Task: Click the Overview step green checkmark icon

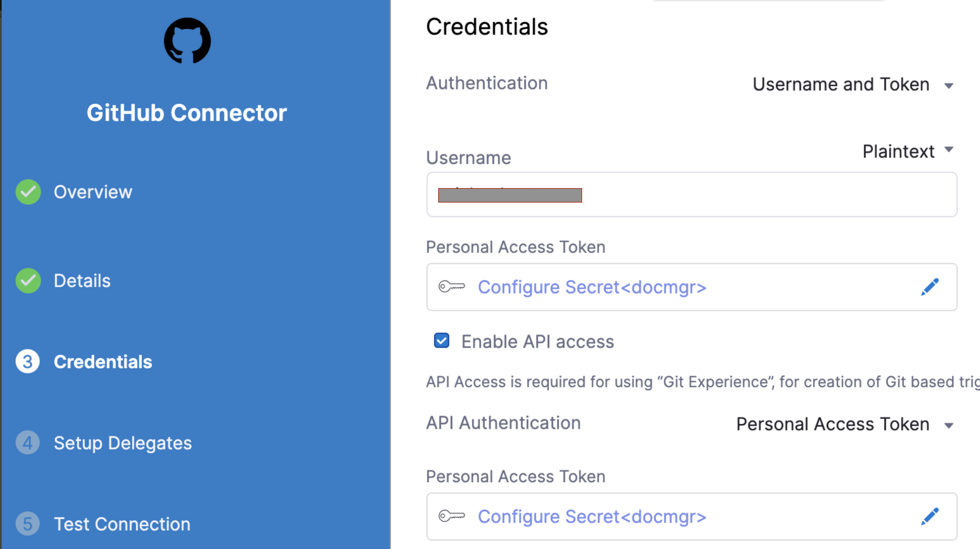Action: [28, 192]
